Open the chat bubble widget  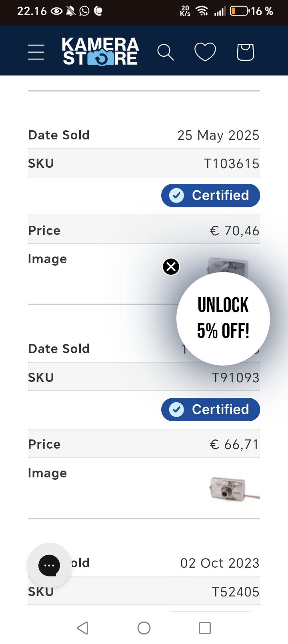click(x=49, y=565)
